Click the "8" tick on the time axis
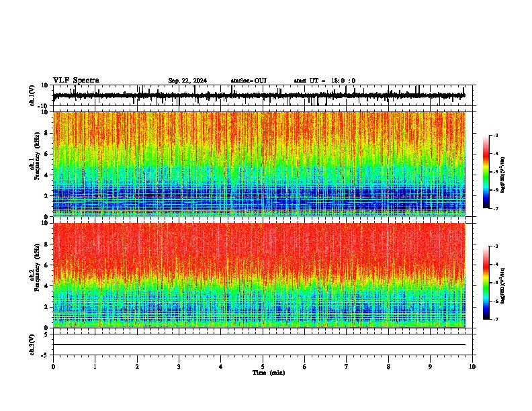Screen dimensions: 532x411 pos(388,367)
